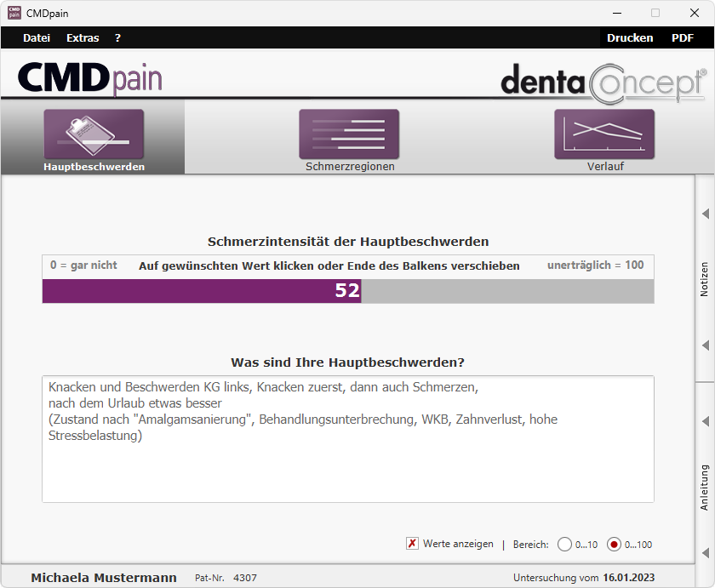Close the CMDpain window
Image resolution: width=715 pixels, height=588 pixels.
[x=694, y=13]
